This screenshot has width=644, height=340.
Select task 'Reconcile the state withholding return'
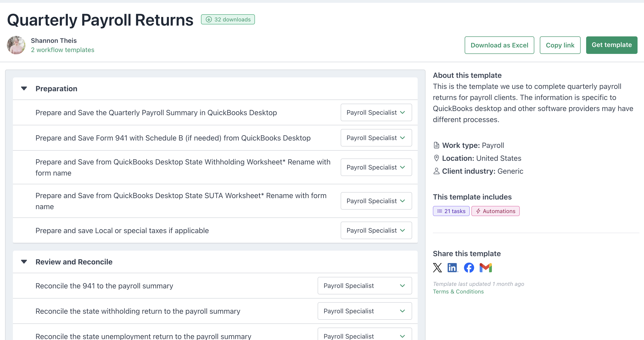pos(138,311)
